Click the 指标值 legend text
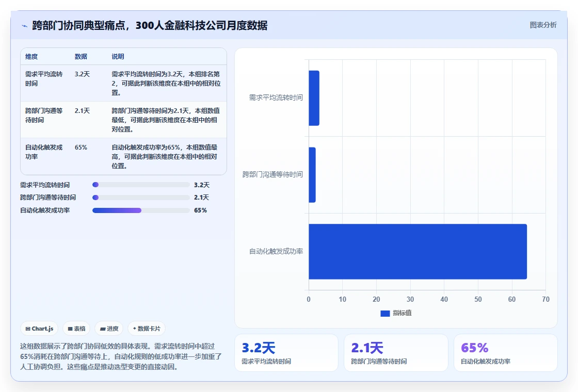The image size is (578, 392). (x=402, y=313)
